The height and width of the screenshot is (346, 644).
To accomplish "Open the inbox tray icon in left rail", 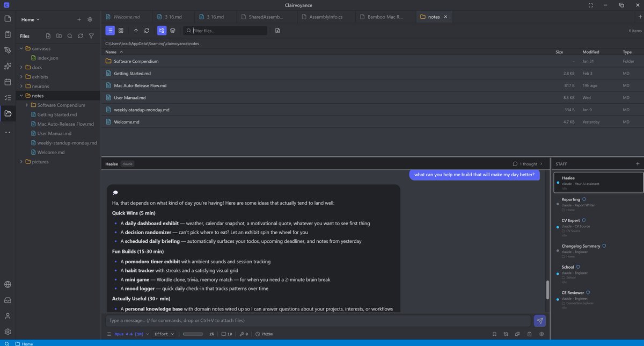I will point(8,300).
